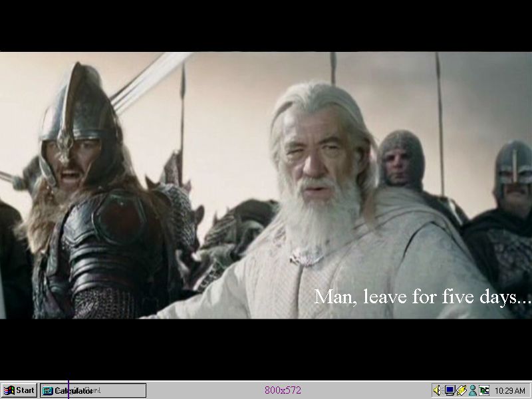532x399 pixels.
Task: Select the yellow lightning bolt tray icon
Action: (461, 390)
